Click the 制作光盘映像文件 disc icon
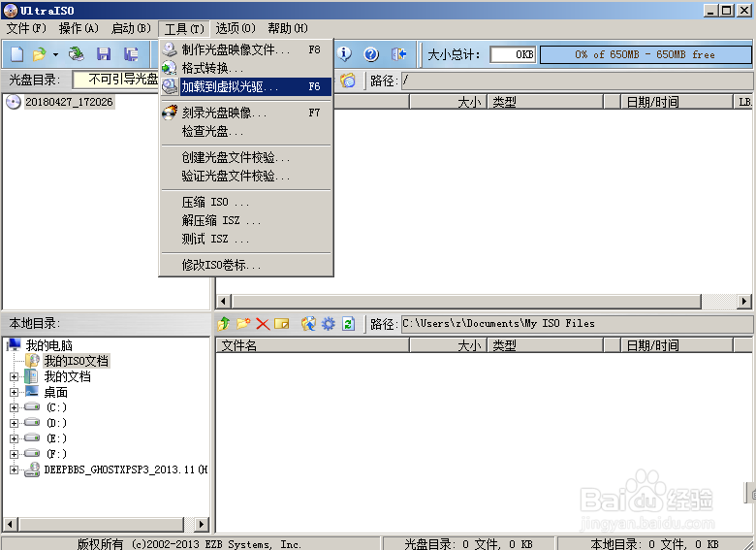The height and width of the screenshot is (550, 756). [170, 49]
